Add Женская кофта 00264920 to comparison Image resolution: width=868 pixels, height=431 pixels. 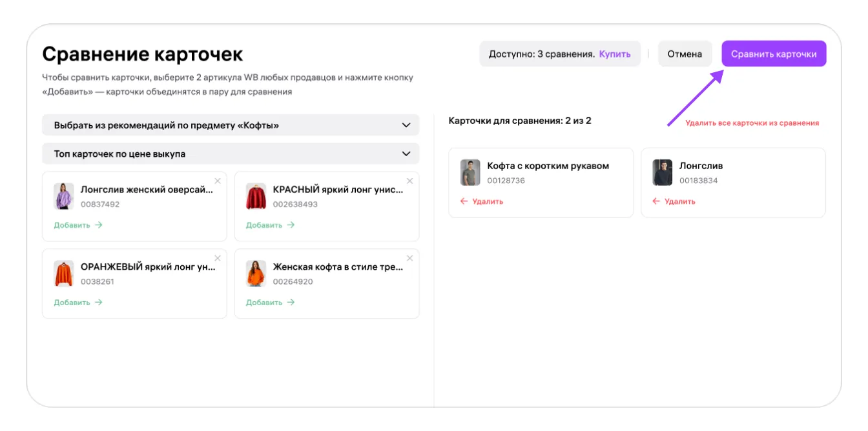(x=270, y=302)
